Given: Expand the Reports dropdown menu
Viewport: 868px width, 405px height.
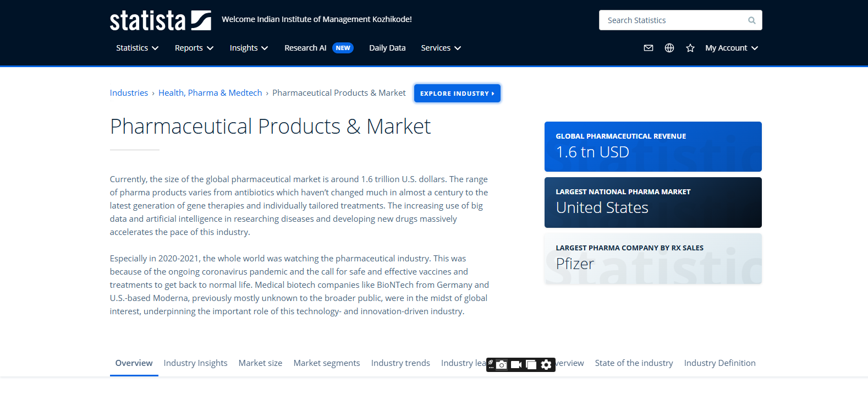Looking at the screenshot, I should coord(194,48).
